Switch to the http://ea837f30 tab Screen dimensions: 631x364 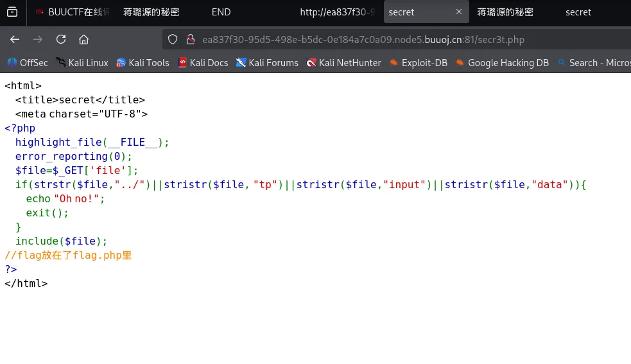pos(337,12)
